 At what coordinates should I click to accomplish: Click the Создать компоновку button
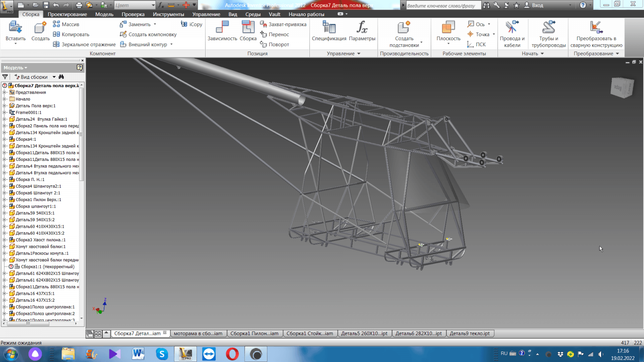tap(152, 35)
